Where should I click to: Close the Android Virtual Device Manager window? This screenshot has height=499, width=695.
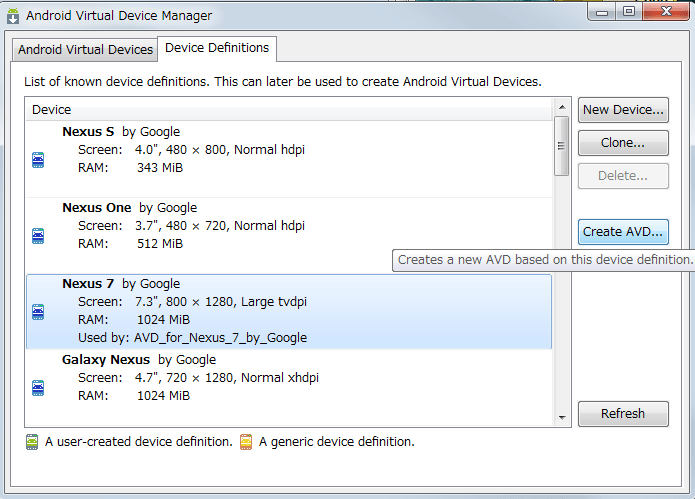coord(666,12)
